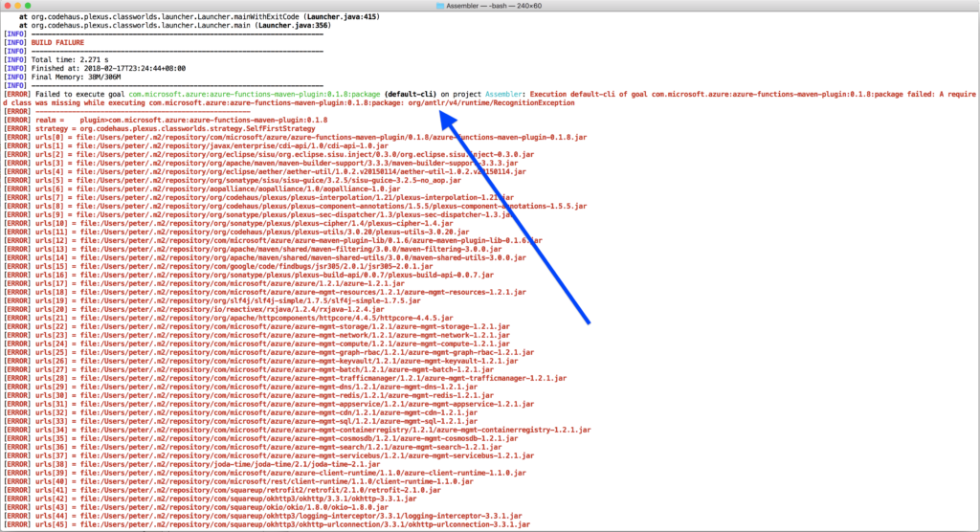Image resolution: width=980 pixels, height=532 pixels.
Task: Click the urls[38] joda-time-2.1.jar line
Action: 191,464
